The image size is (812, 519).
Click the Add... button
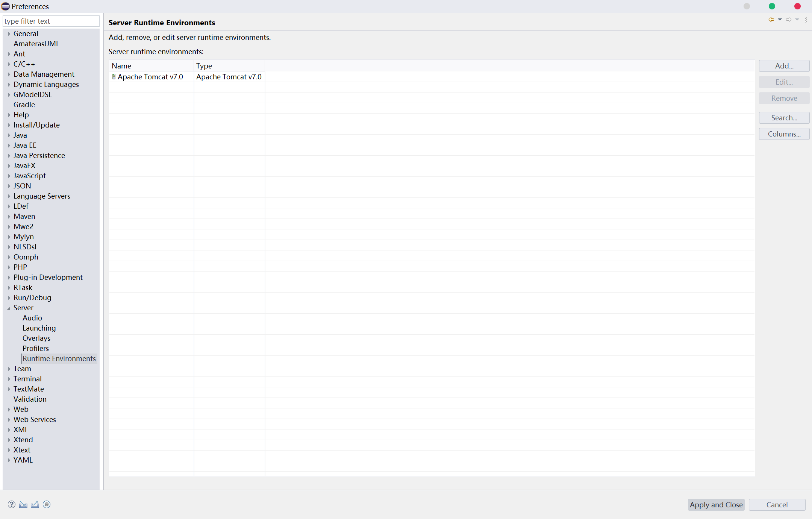click(x=784, y=66)
